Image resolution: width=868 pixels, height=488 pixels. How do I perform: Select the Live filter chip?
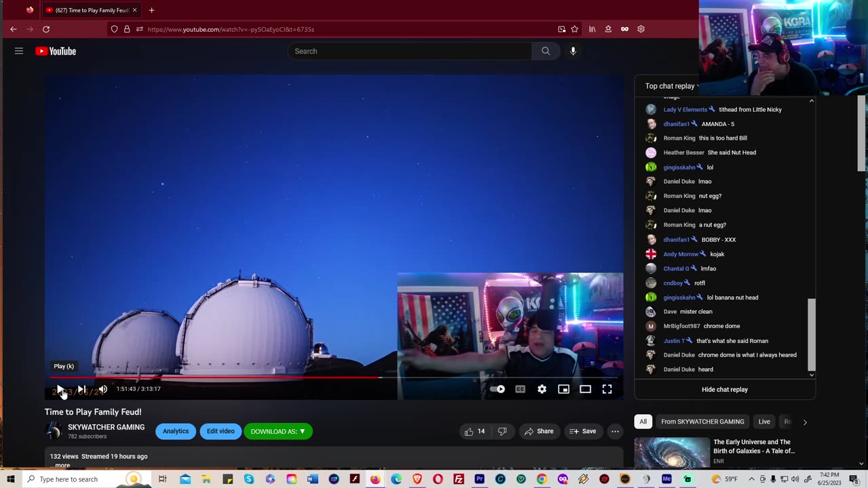[x=764, y=422]
